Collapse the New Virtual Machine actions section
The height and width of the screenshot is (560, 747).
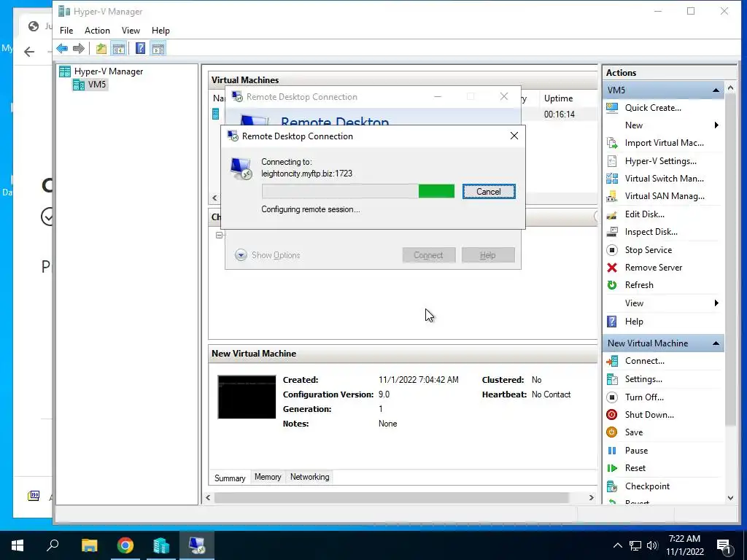pyautogui.click(x=716, y=343)
